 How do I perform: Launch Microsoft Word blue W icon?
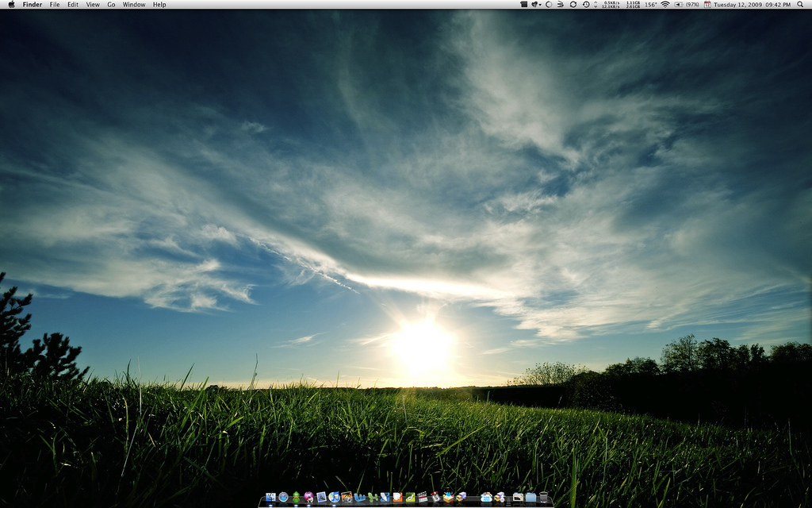point(359,497)
